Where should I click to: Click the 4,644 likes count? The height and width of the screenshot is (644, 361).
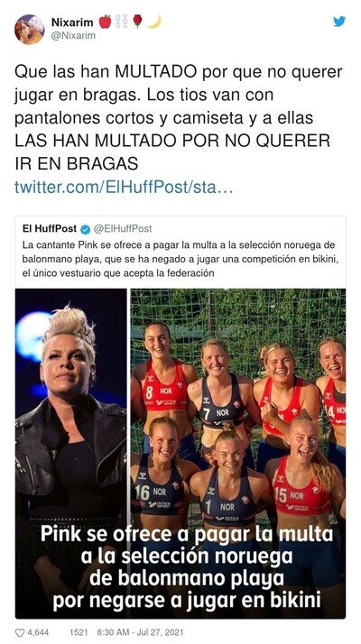[x=38, y=632]
